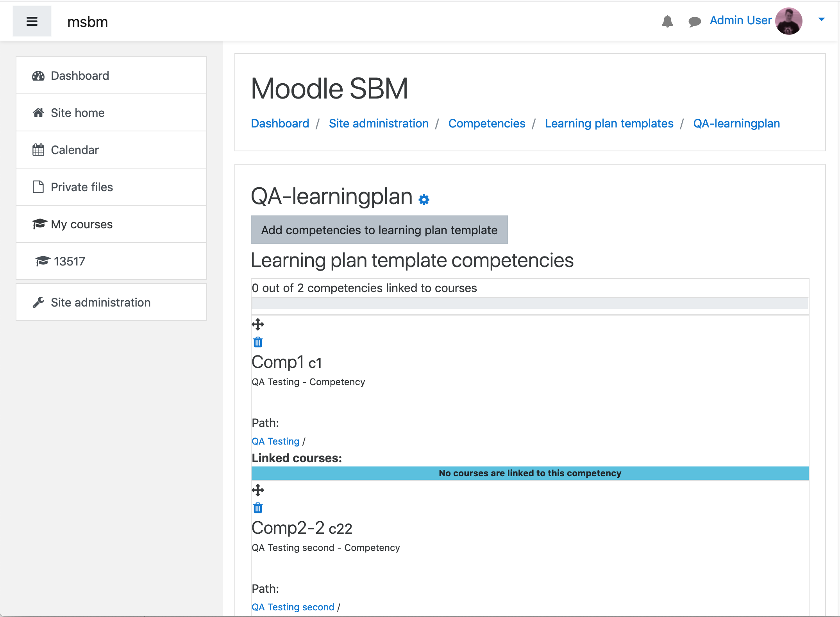This screenshot has width=840, height=617.
Task: Click the Site home house icon
Action: [x=38, y=113]
